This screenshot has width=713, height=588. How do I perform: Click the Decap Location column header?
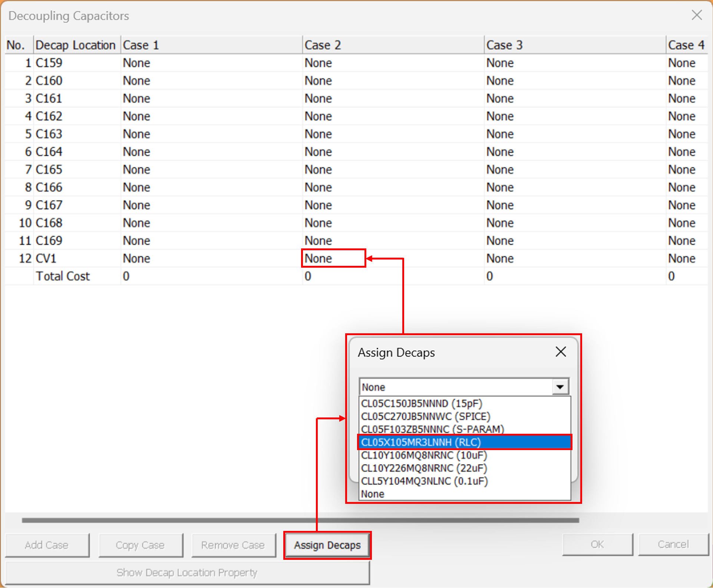76,45
